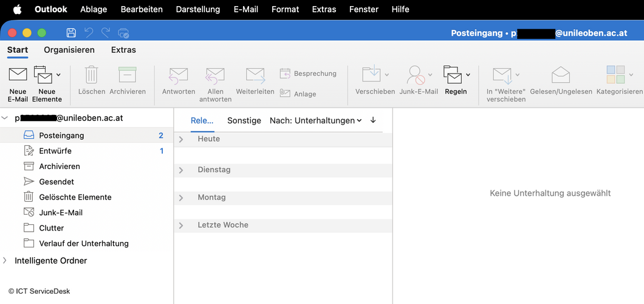
Task: Switch to the Start ribbon tab
Action: (x=18, y=50)
